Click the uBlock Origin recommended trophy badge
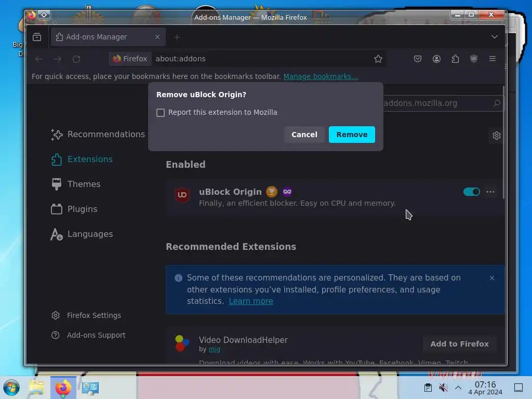 click(x=271, y=192)
